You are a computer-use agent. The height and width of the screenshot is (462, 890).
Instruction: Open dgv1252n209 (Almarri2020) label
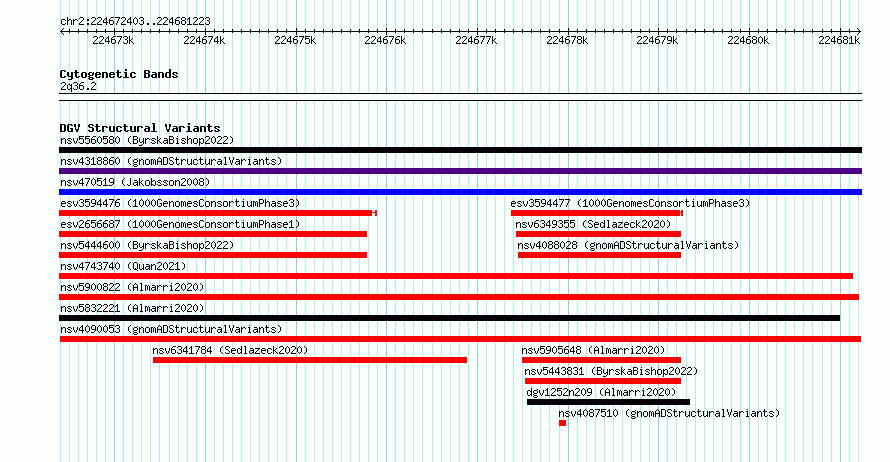coord(602,392)
